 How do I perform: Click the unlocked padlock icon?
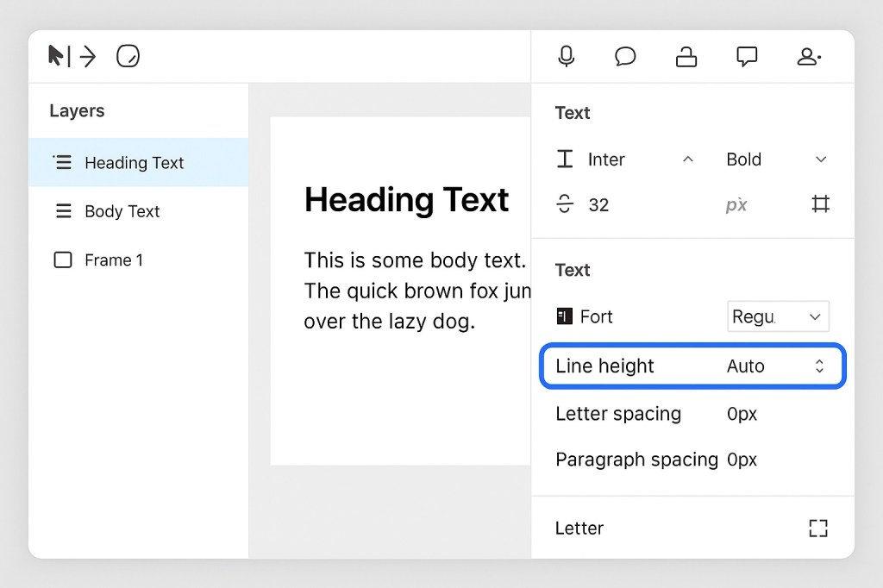[686, 56]
